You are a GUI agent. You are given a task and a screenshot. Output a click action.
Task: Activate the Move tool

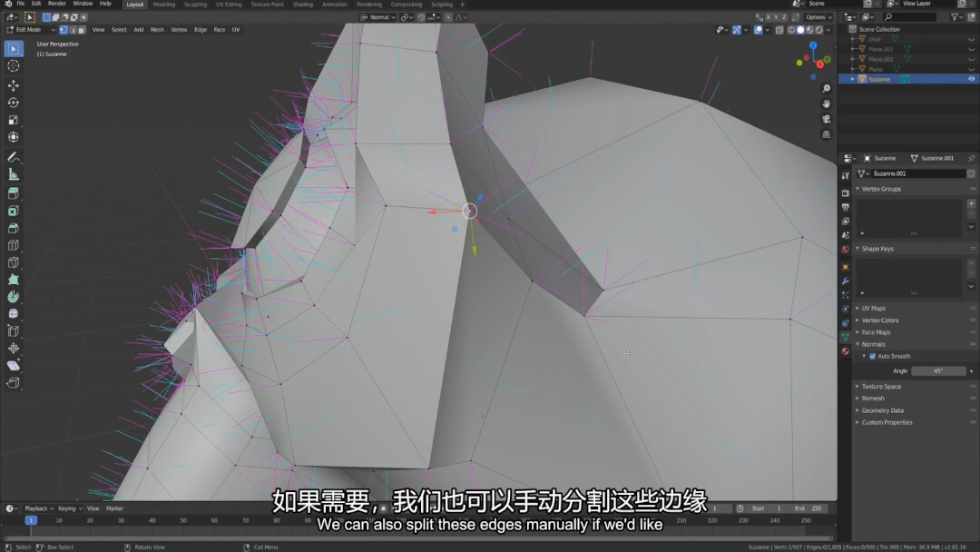pos(13,85)
